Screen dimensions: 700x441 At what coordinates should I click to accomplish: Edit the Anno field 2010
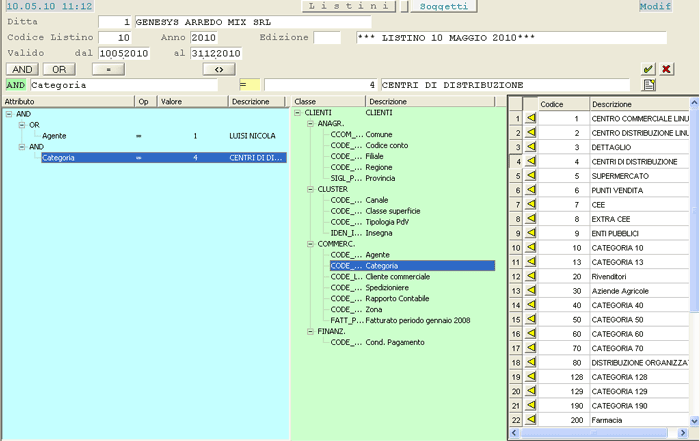tap(204, 37)
